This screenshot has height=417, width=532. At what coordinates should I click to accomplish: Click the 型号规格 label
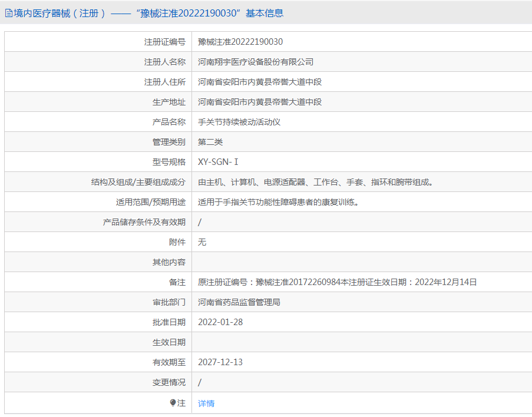[x=168, y=162]
